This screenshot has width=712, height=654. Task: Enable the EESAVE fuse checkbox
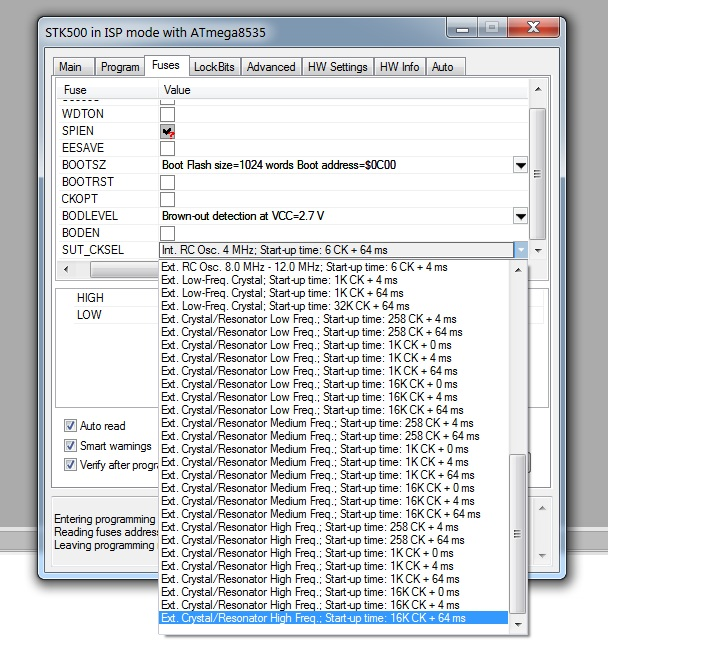[x=168, y=148]
